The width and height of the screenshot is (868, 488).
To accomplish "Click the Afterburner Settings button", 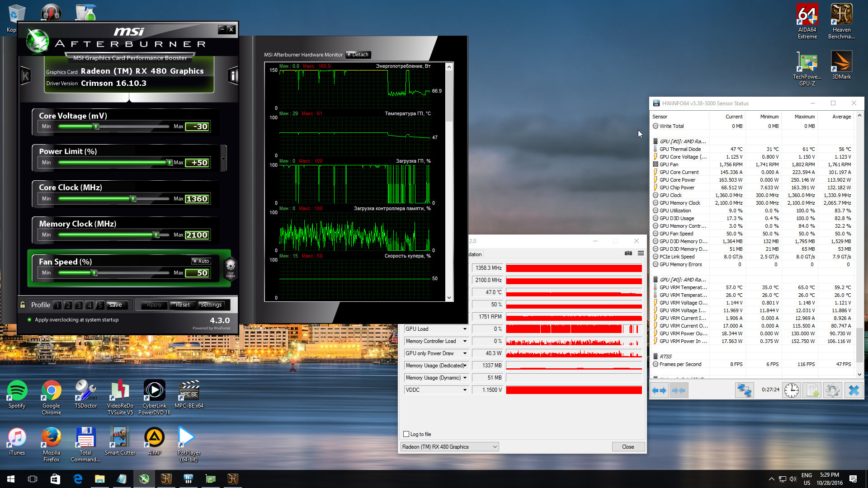I will [211, 305].
